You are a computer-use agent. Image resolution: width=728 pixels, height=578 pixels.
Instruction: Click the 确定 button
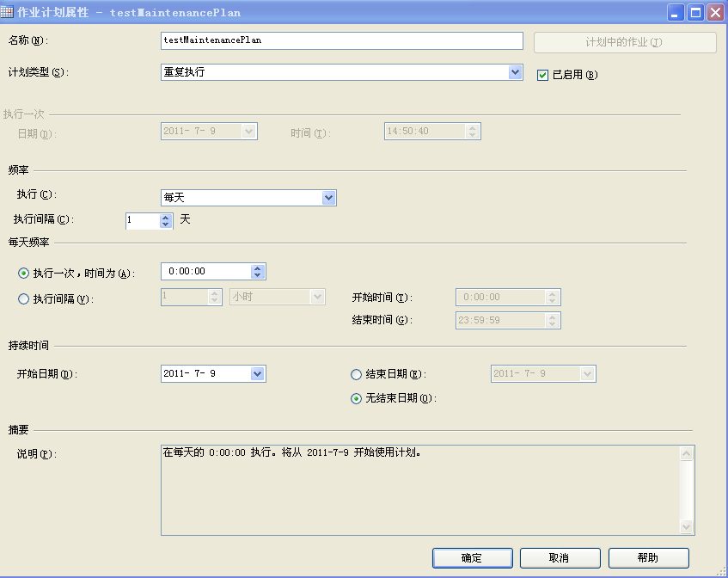tap(472, 557)
